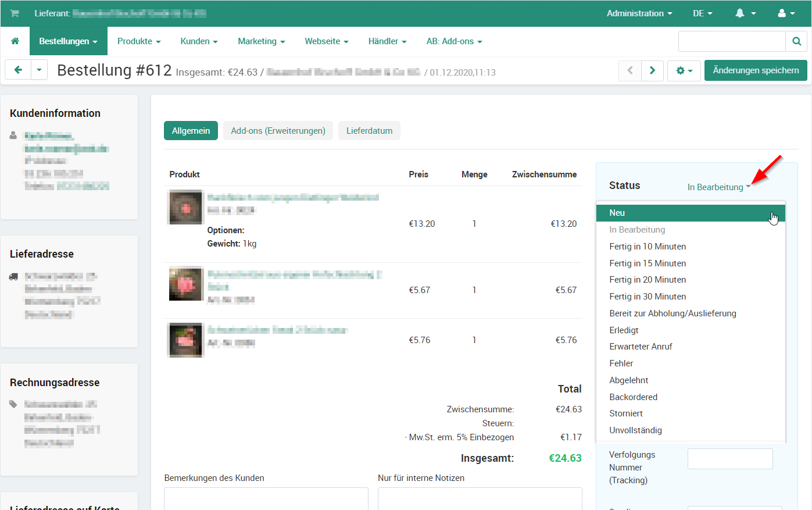Expand the Webseite menu
The height and width of the screenshot is (510, 812).
point(327,41)
